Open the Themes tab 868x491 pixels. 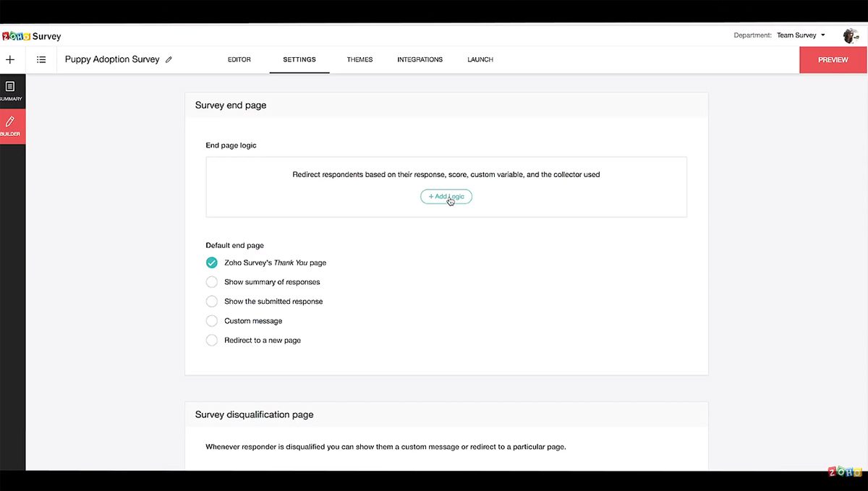[x=359, y=59]
